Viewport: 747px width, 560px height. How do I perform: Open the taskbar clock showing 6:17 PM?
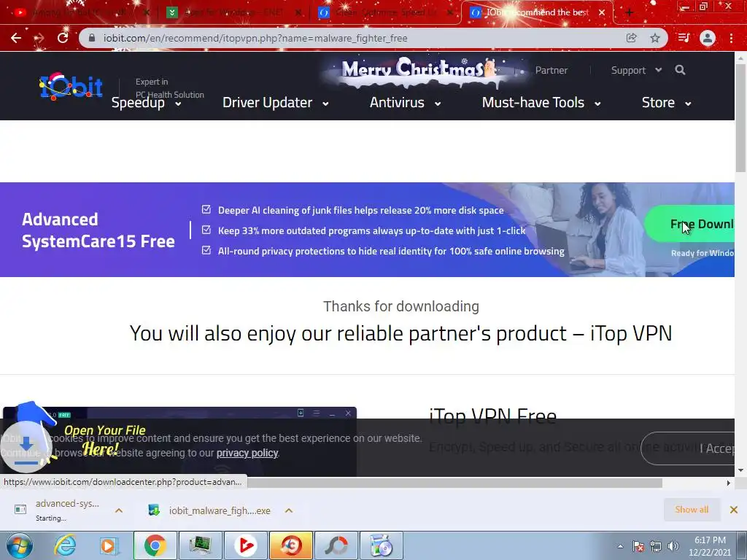[710, 546]
